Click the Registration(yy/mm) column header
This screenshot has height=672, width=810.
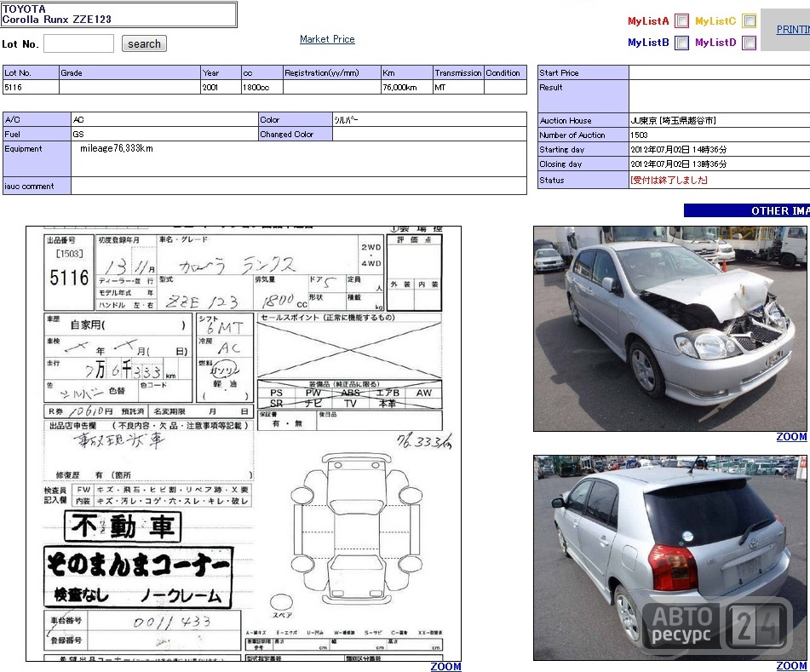(331, 73)
